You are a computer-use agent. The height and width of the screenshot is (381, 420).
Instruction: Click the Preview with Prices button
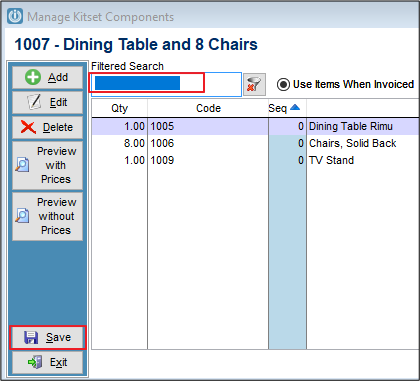pyautogui.click(x=47, y=165)
